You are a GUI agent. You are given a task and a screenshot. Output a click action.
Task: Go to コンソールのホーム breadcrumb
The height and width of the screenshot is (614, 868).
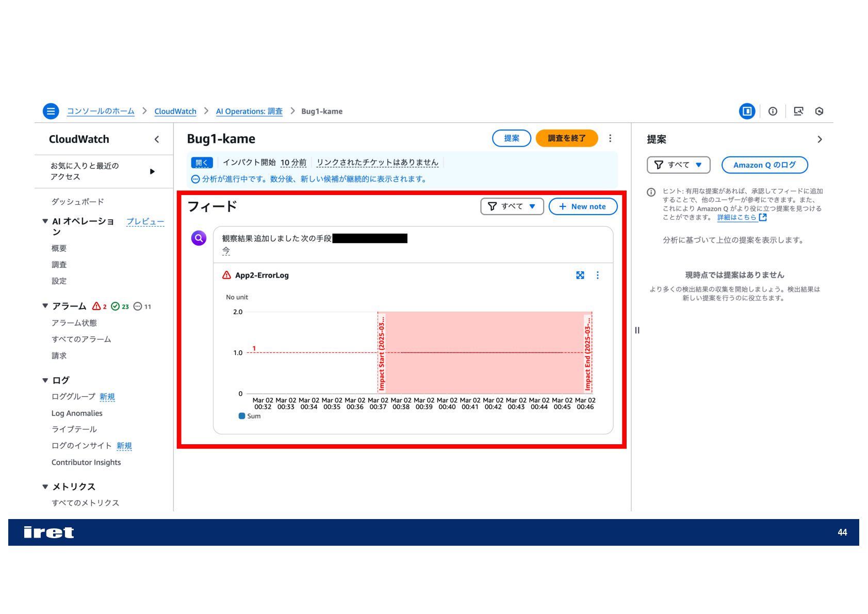pyautogui.click(x=101, y=111)
